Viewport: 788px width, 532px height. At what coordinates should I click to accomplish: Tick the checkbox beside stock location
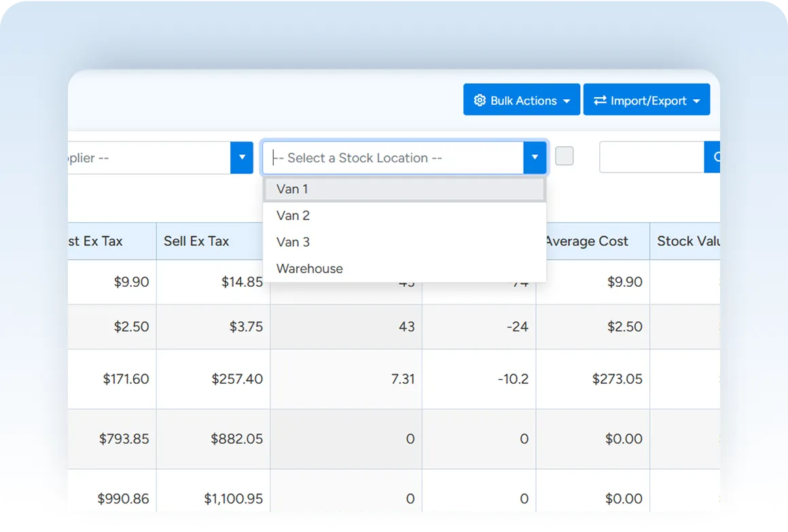(565, 156)
